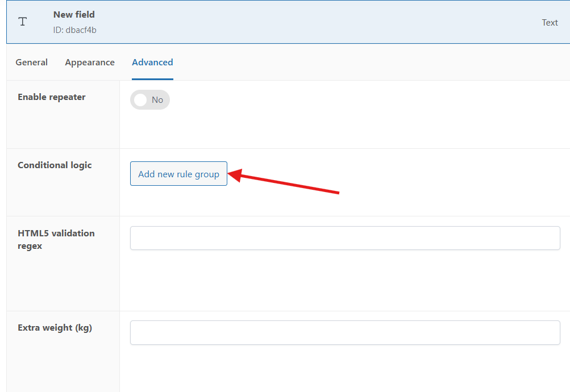
Task: Open the Appearance tab
Action: (x=90, y=62)
